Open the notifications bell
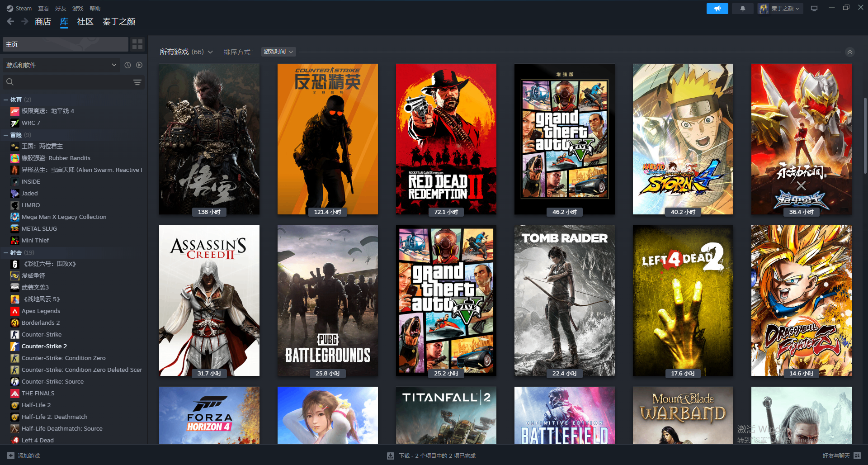This screenshot has width=868, height=465. click(742, 9)
